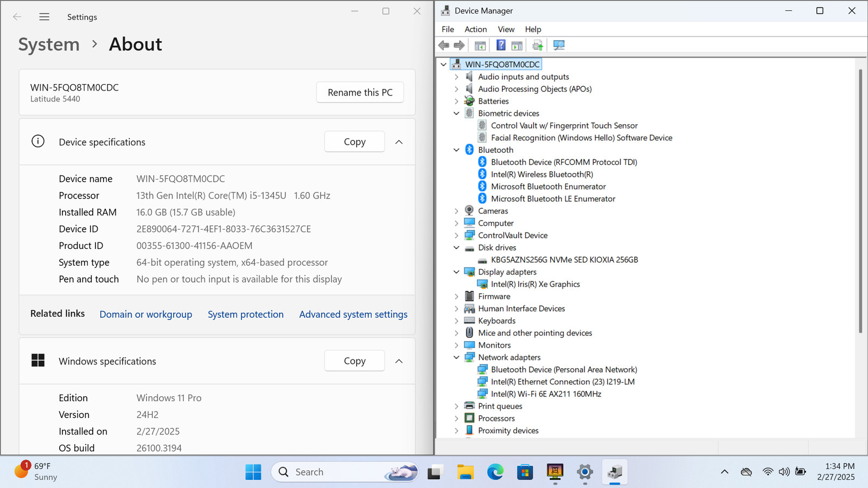Open the Advanced system settings link
This screenshot has height=488, width=868.
pos(353,314)
